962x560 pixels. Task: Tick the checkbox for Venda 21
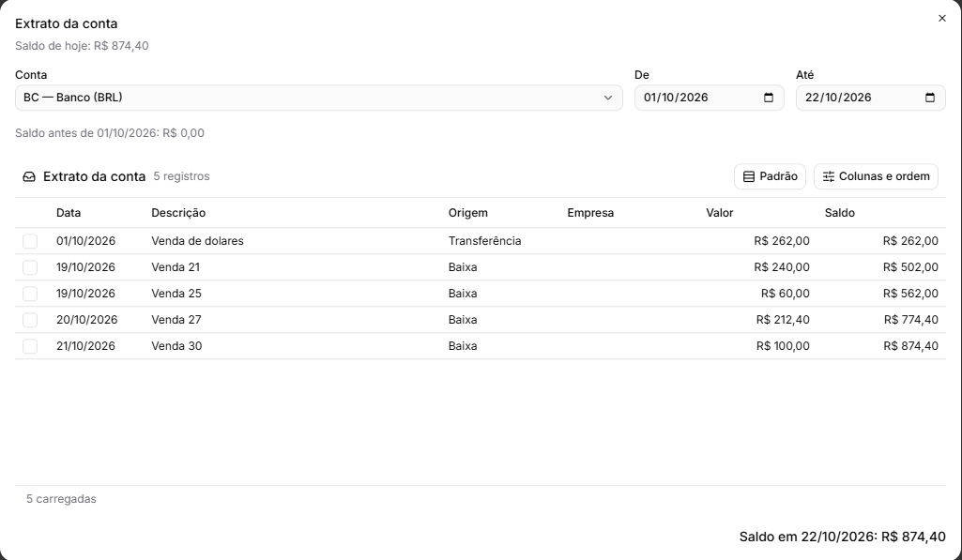tap(30, 267)
